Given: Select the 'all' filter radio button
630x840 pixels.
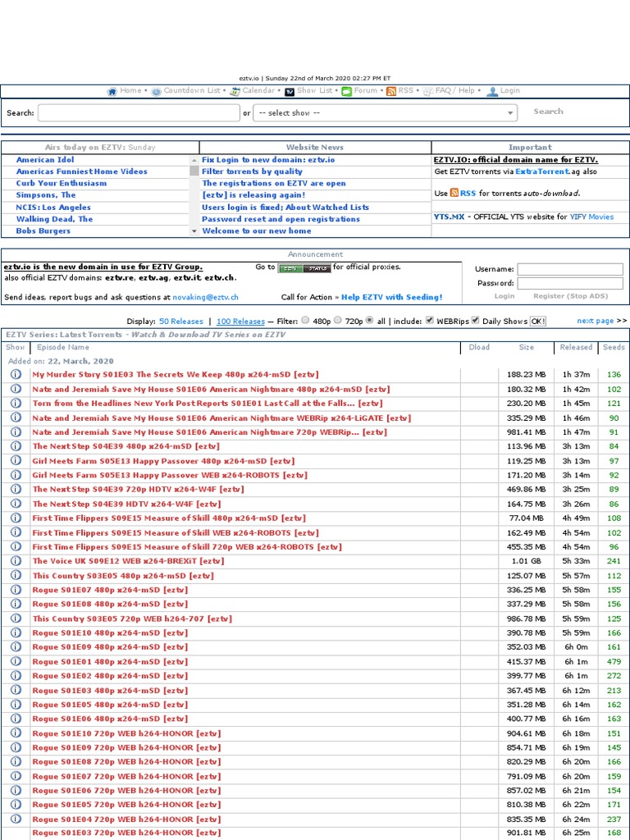Looking at the screenshot, I should click(x=369, y=321).
